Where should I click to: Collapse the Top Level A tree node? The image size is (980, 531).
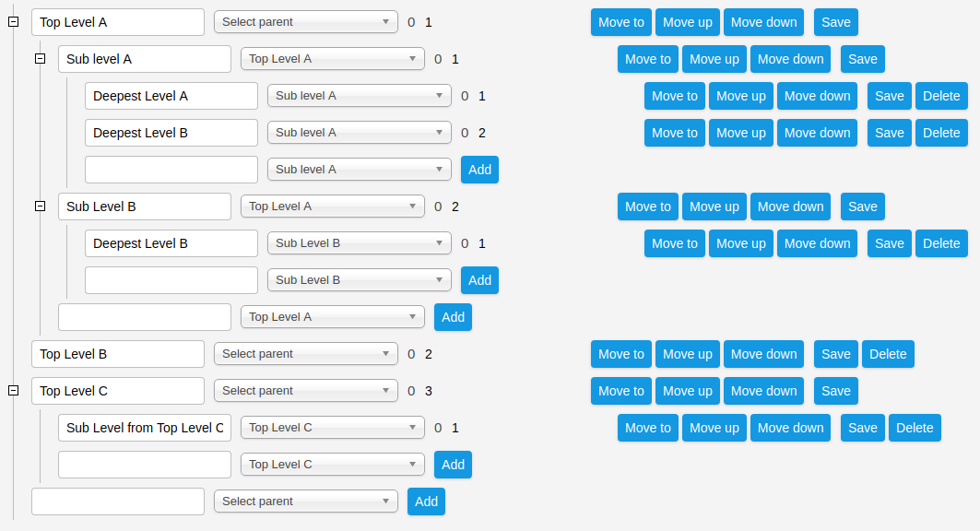(x=13, y=22)
